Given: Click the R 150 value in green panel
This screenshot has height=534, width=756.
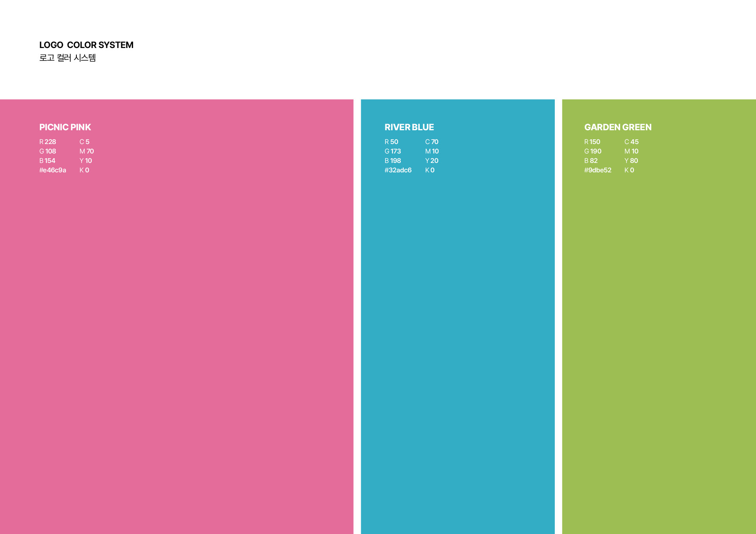Looking at the screenshot, I should click(x=592, y=142).
